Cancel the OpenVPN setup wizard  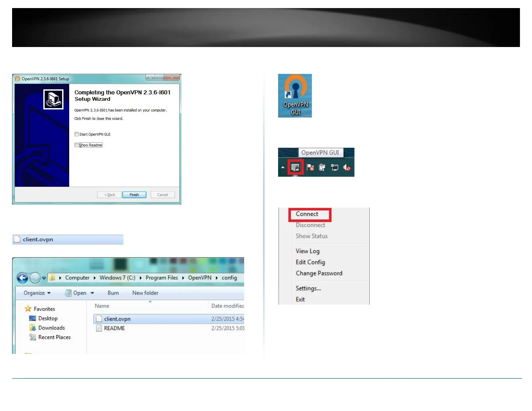pos(163,195)
